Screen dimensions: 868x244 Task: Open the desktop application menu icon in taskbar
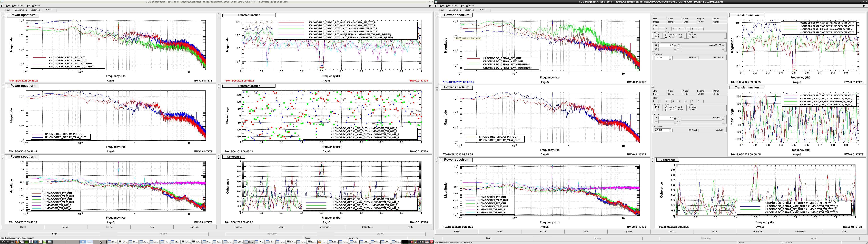point(3,242)
